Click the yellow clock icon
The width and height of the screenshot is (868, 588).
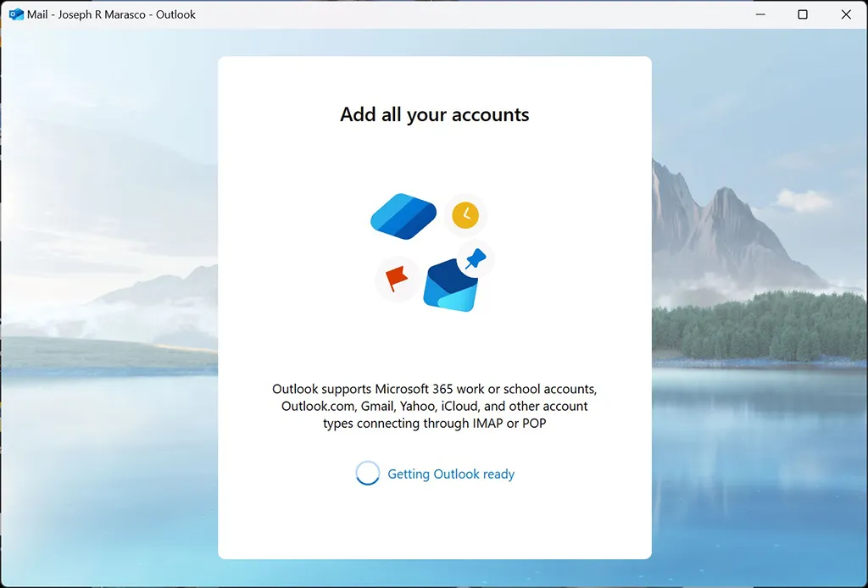tap(465, 215)
